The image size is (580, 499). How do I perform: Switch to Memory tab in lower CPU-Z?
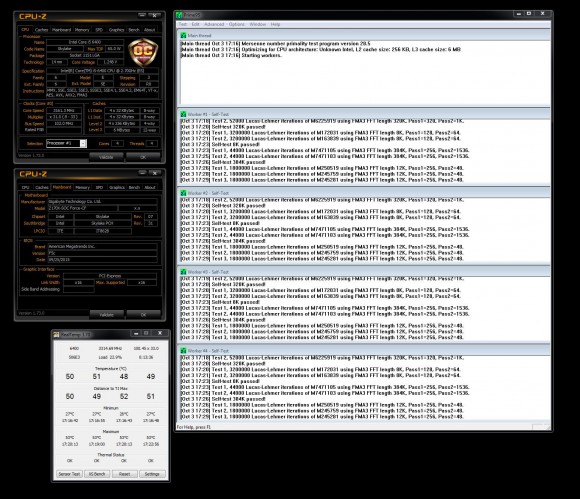(x=82, y=188)
